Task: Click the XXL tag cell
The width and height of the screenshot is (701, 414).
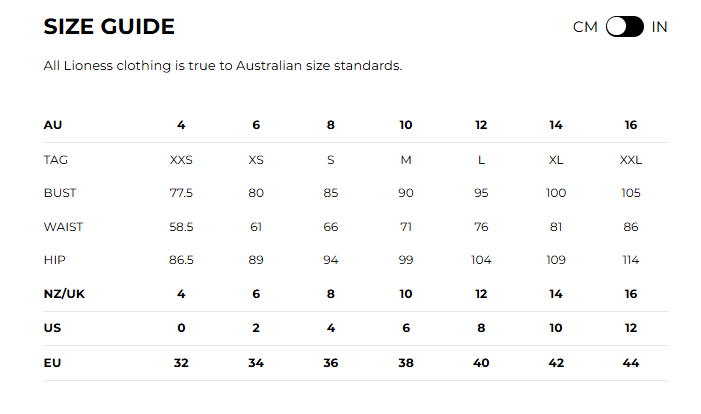Action: (x=631, y=160)
